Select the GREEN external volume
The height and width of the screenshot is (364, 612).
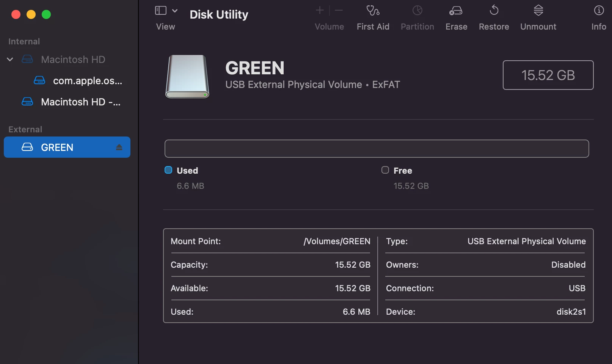click(67, 147)
